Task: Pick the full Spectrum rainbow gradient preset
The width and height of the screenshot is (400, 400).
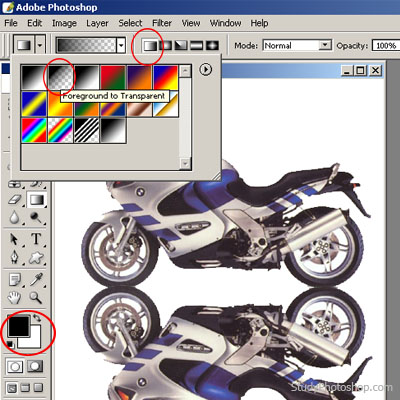Action: pos(34,130)
